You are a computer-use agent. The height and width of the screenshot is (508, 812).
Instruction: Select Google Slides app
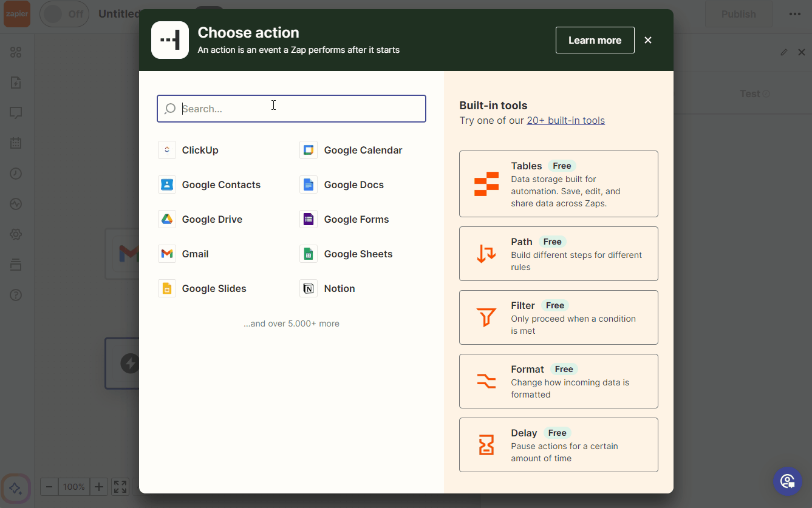[x=202, y=288]
